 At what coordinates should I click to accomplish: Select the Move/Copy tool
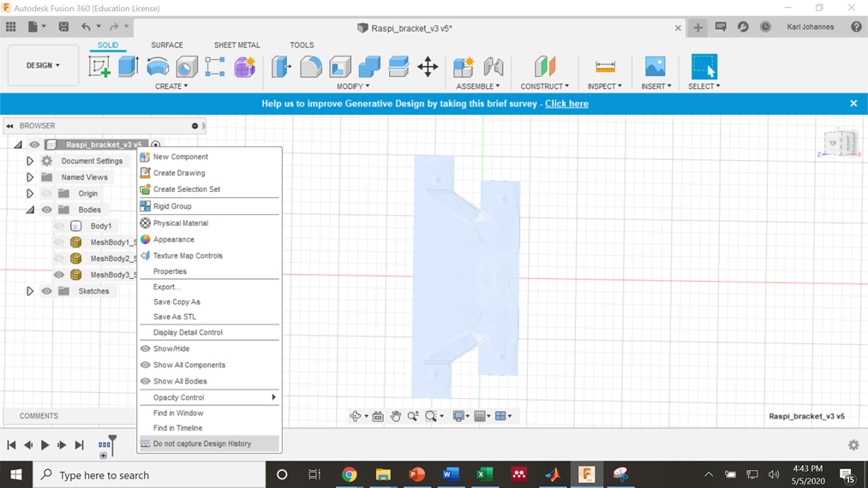point(428,67)
